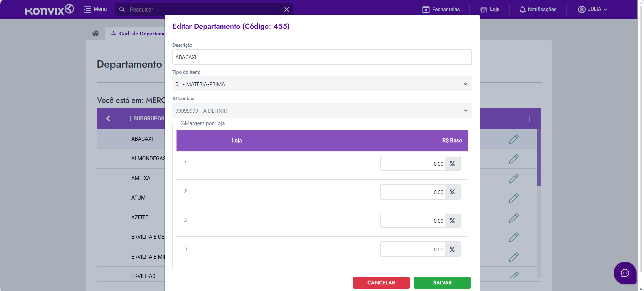Go to the home icon tab

tap(95, 34)
